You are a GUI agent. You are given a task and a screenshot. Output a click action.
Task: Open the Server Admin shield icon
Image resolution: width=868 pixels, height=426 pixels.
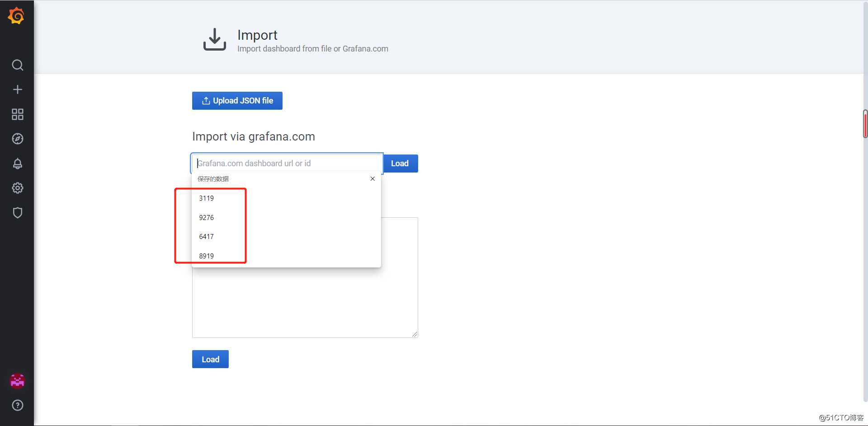(17, 213)
